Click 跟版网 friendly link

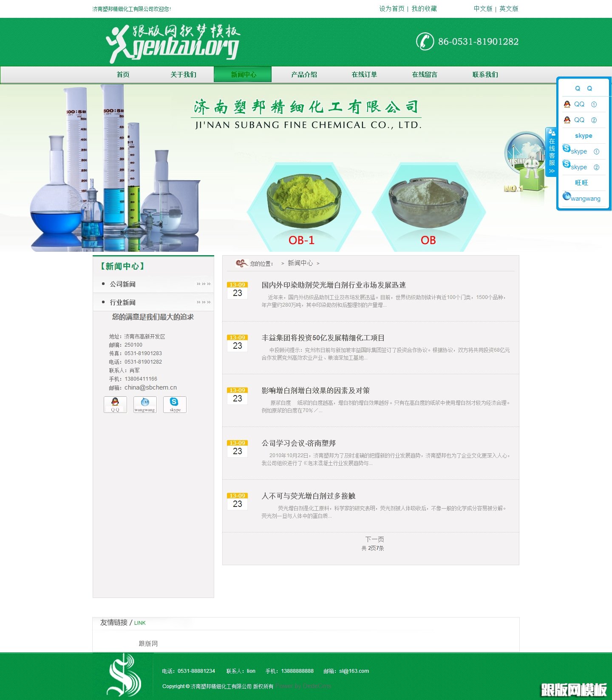pos(148,643)
